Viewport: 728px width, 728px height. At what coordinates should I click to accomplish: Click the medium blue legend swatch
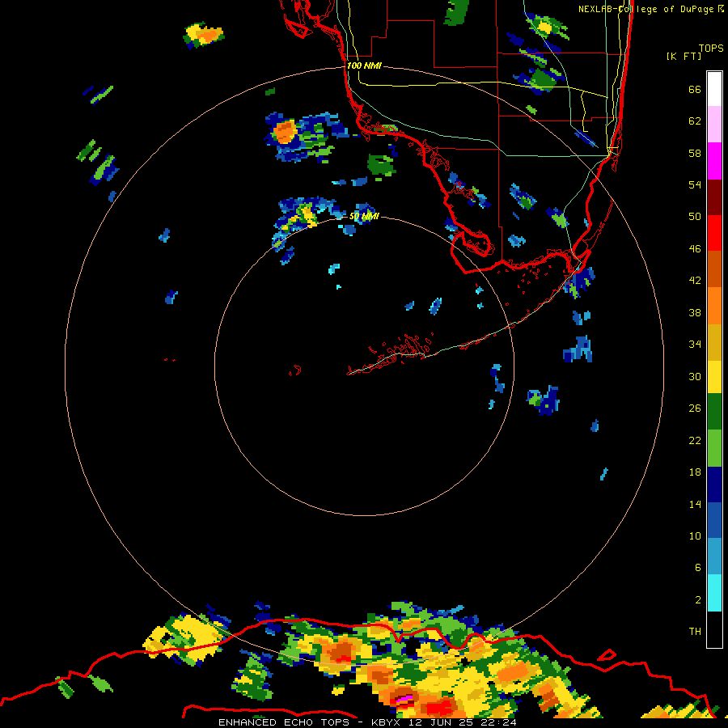[714, 520]
